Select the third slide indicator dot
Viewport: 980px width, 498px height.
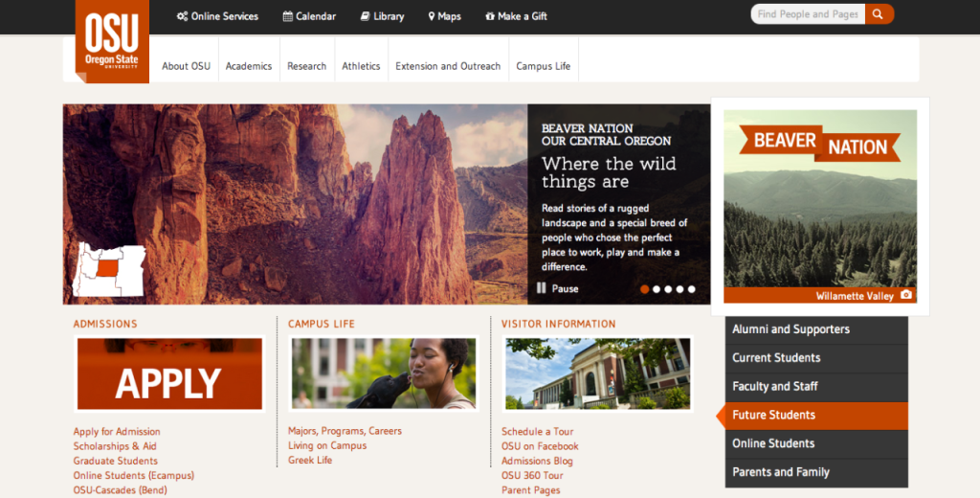pyautogui.click(x=668, y=289)
